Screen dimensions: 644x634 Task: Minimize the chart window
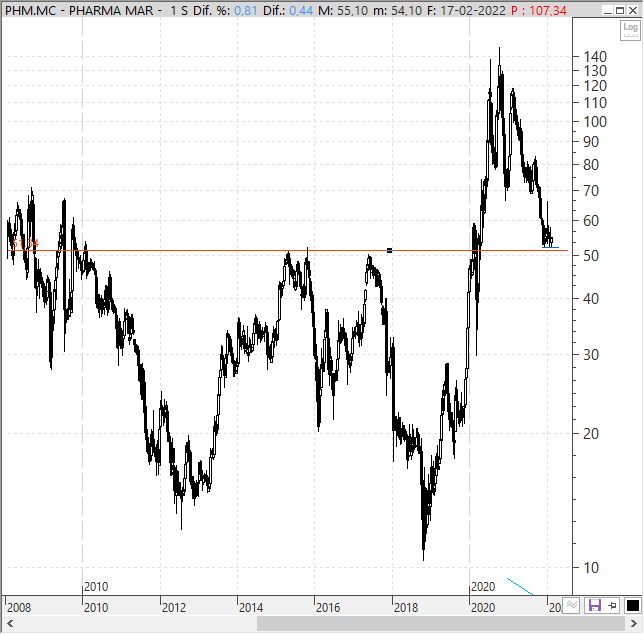pyautogui.click(x=608, y=10)
